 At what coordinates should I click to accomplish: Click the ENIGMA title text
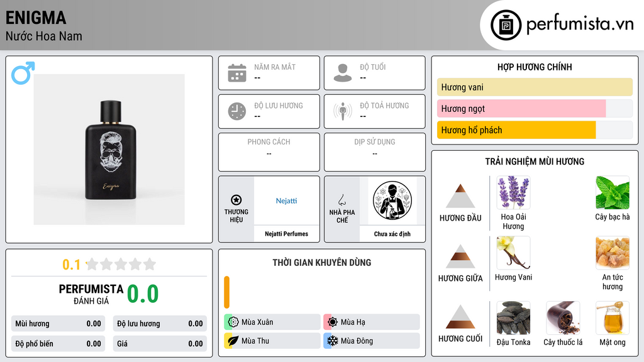pos(36,18)
